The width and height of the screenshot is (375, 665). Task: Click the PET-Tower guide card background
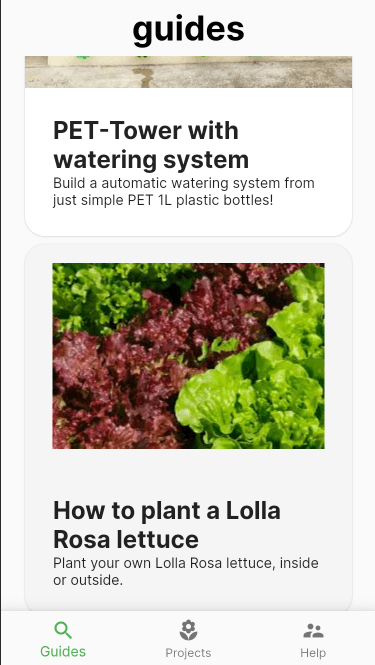click(x=188, y=221)
